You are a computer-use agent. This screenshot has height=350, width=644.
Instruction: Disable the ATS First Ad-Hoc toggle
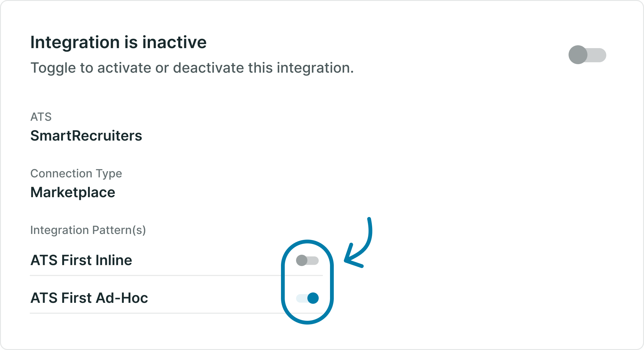coord(307,298)
